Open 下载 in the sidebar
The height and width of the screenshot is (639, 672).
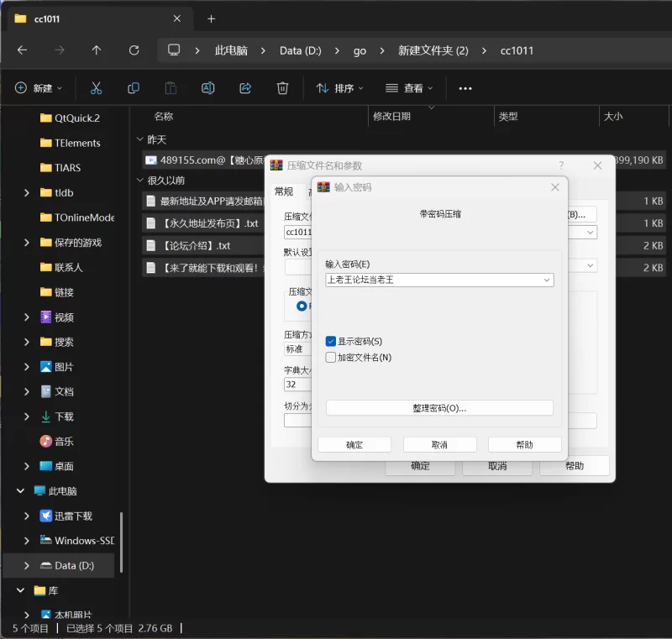click(57, 416)
